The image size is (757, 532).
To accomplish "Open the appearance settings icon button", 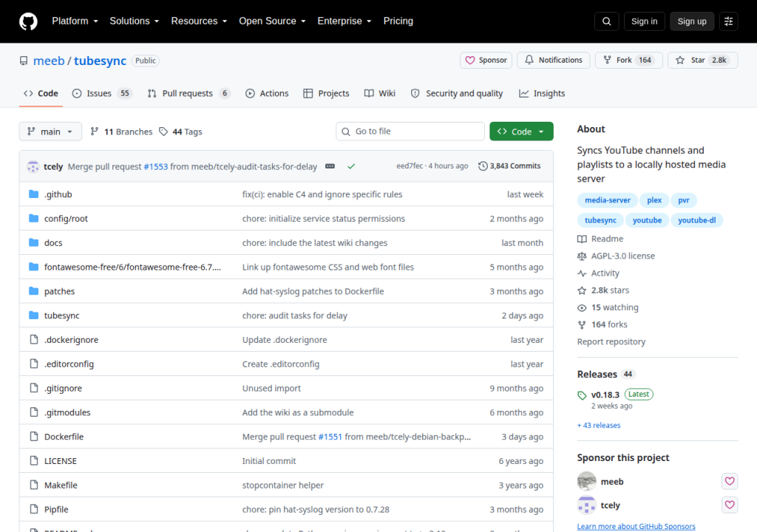I will point(728,21).
